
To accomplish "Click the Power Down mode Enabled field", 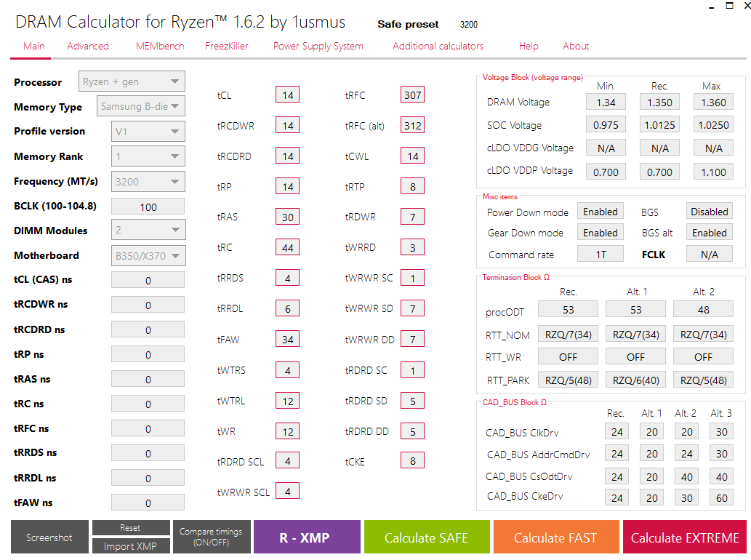I will (x=600, y=212).
